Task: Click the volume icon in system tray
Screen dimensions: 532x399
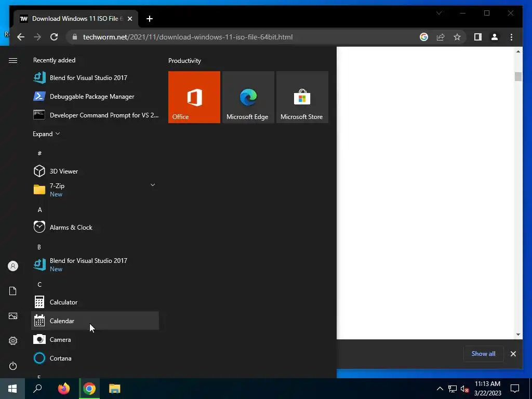Action: [464, 389]
